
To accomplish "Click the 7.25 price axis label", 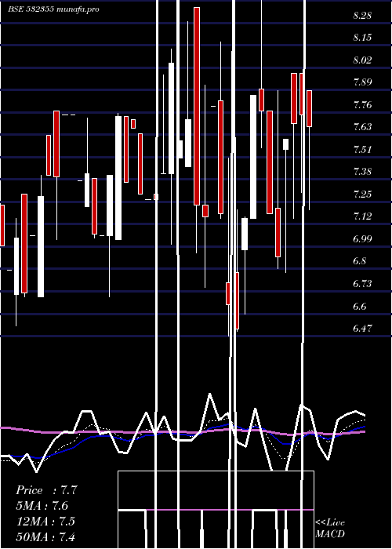I will [362, 195].
